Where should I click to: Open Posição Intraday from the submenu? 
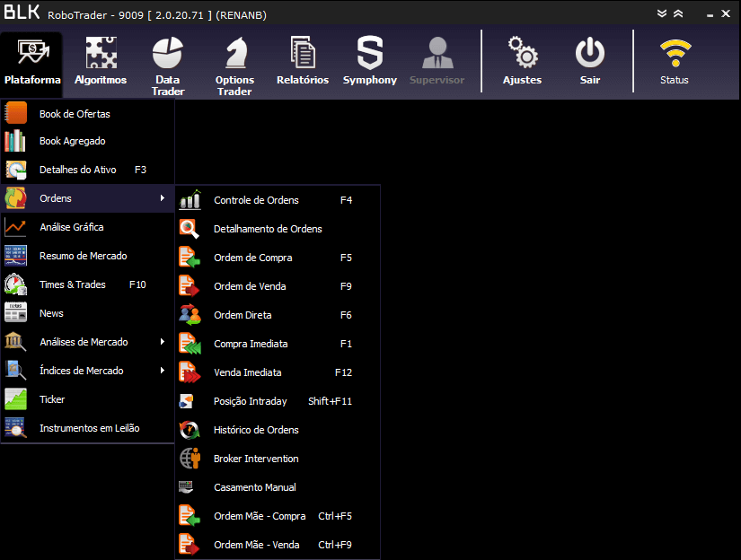pyautogui.click(x=250, y=401)
